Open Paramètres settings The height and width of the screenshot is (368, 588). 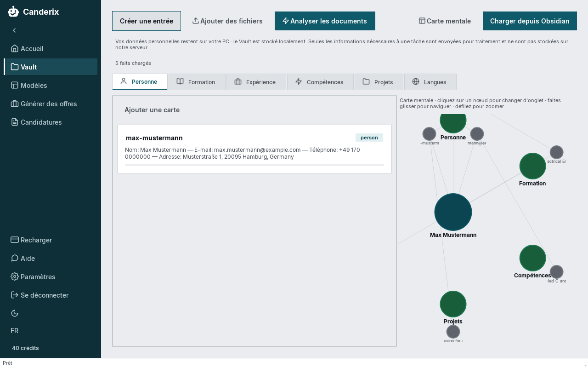click(x=51, y=276)
